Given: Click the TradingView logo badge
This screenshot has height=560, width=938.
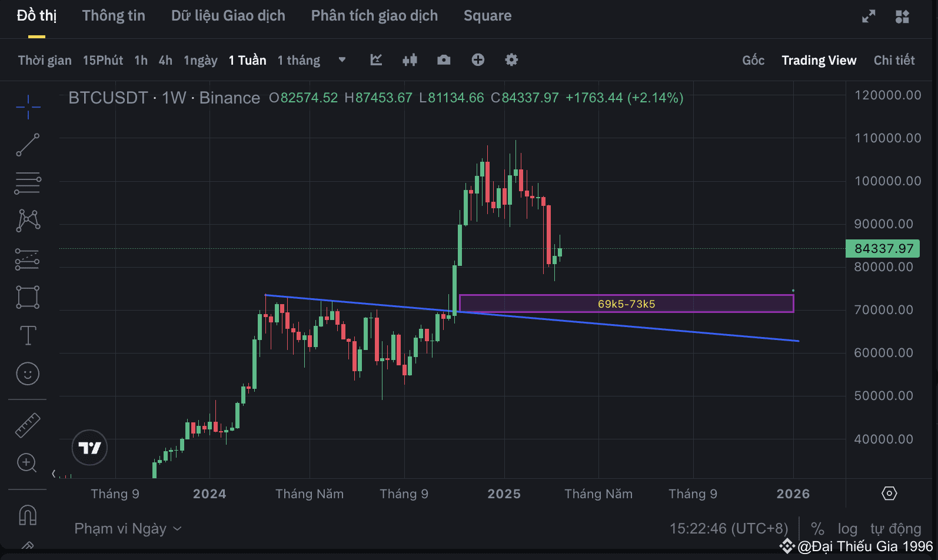Looking at the screenshot, I should 89,448.
